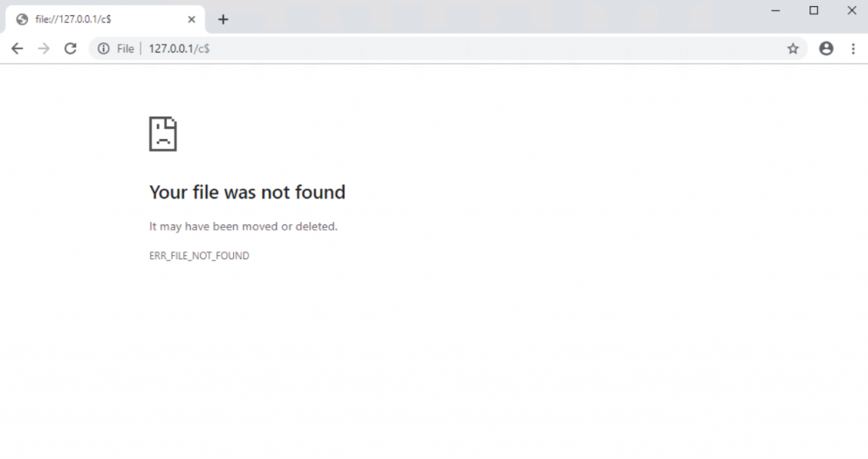The width and height of the screenshot is (868, 459).
Task: Maximize the Chrome window
Action: (x=814, y=10)
